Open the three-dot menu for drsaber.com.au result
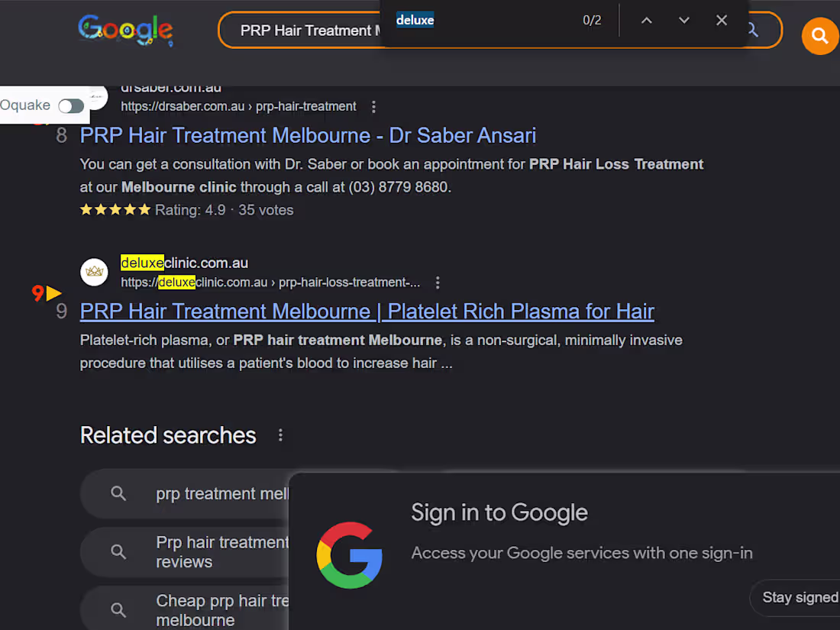The image size is (840, 630). pyautogui.click(x=373, y=107)
